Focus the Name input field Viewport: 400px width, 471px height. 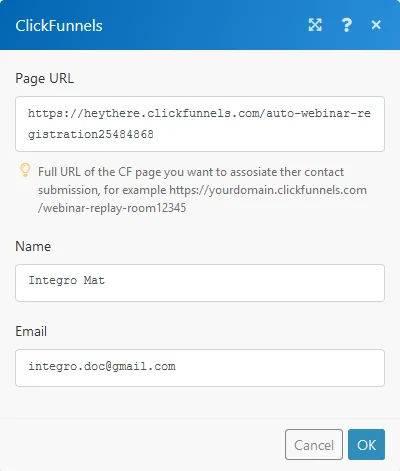[200, 283]
